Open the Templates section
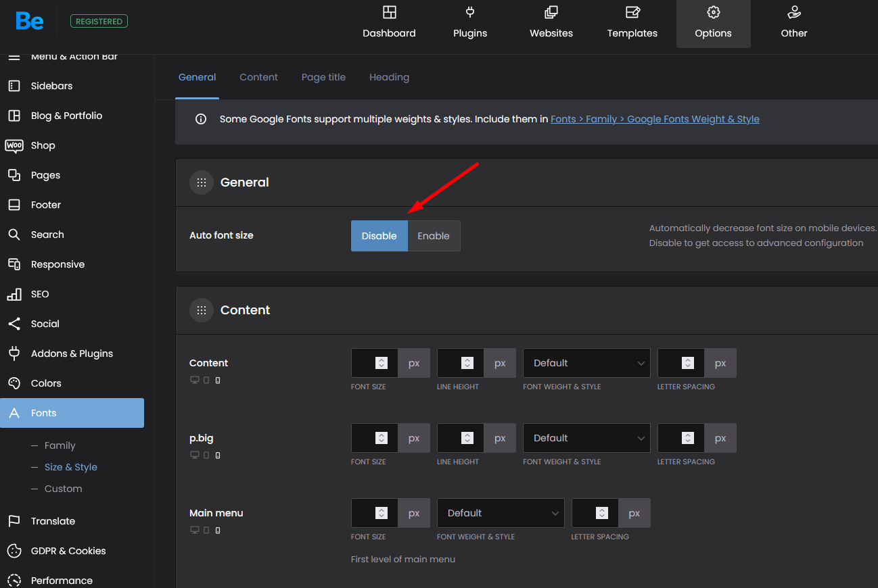Screen dimensions: 878x588 632,24
